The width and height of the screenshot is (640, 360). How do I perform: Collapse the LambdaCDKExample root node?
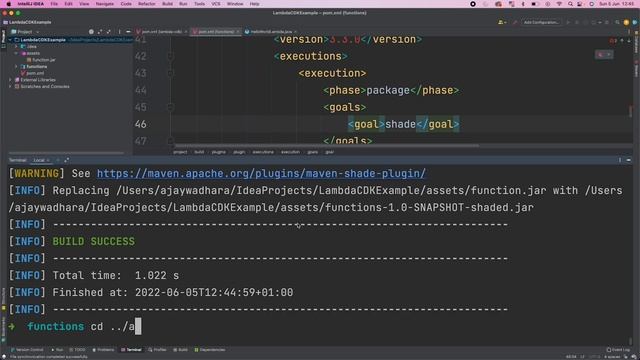(x=11, y=40)
